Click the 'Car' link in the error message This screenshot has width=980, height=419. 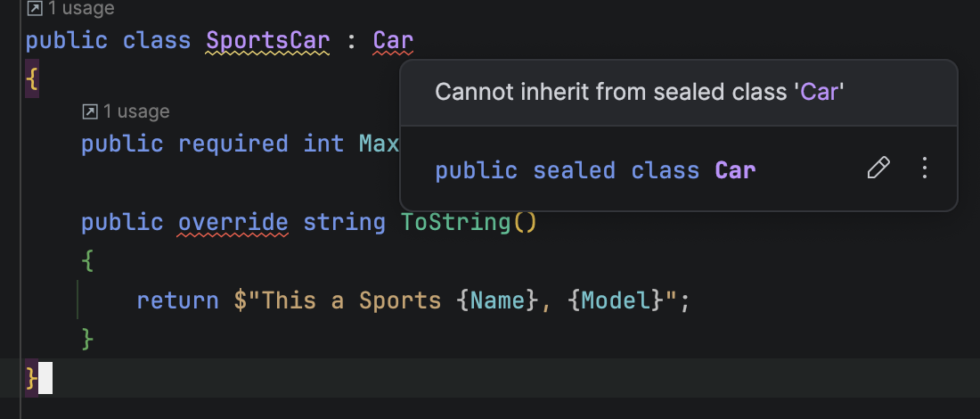point(819,92)
